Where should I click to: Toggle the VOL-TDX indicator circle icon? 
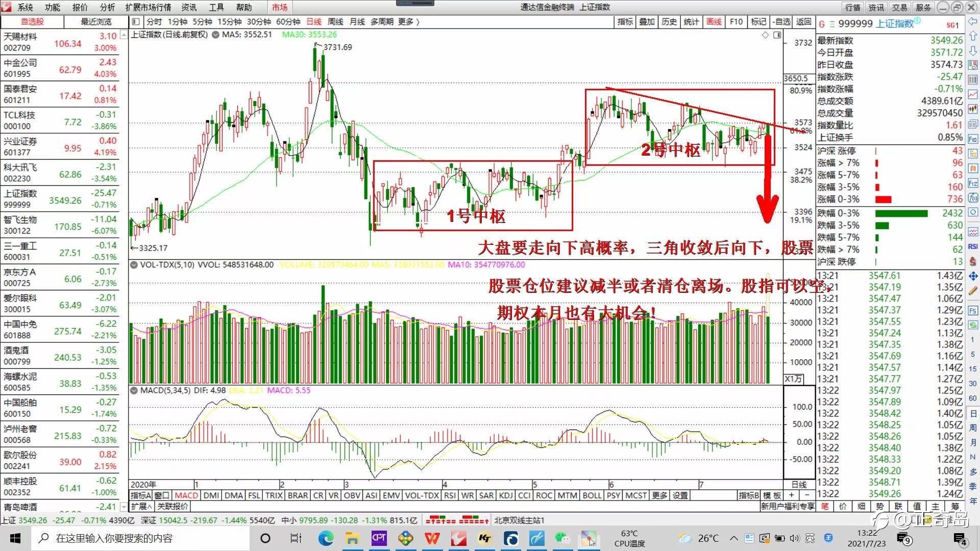click(134, 265)
